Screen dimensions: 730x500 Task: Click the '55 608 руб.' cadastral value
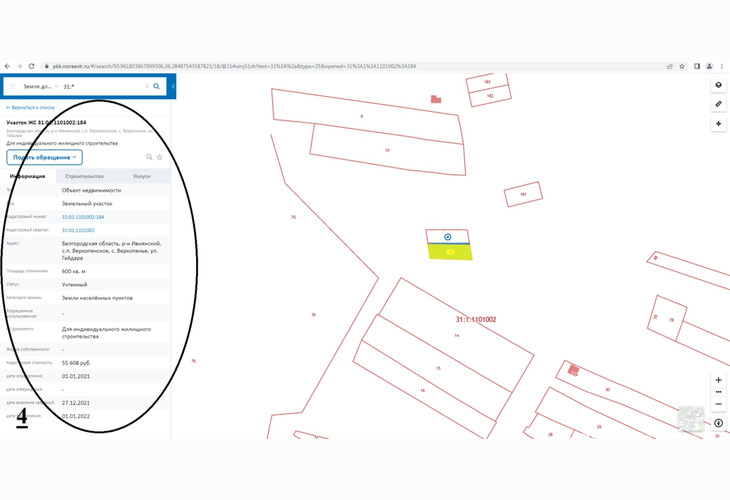click(x=76, y=363)
